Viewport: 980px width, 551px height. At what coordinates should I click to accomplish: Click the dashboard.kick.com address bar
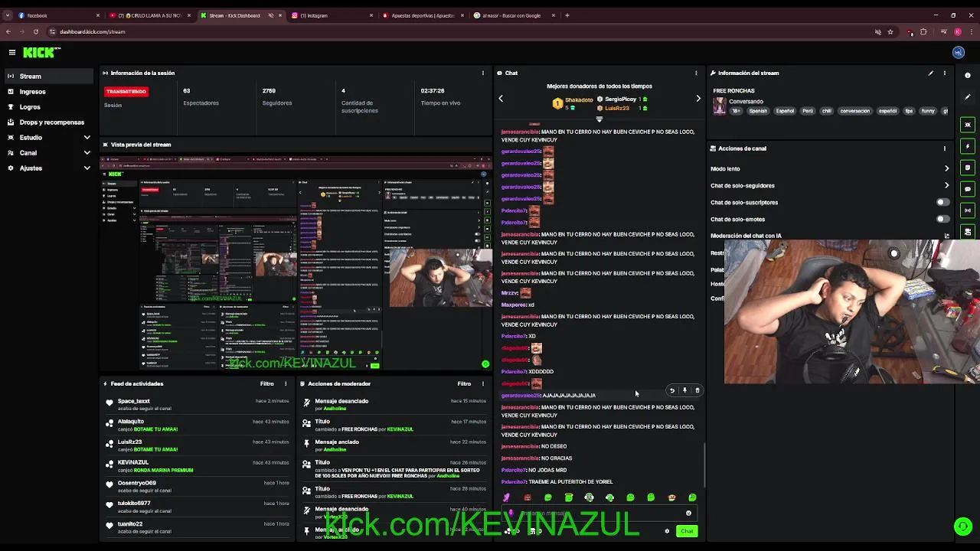point(459,31)
